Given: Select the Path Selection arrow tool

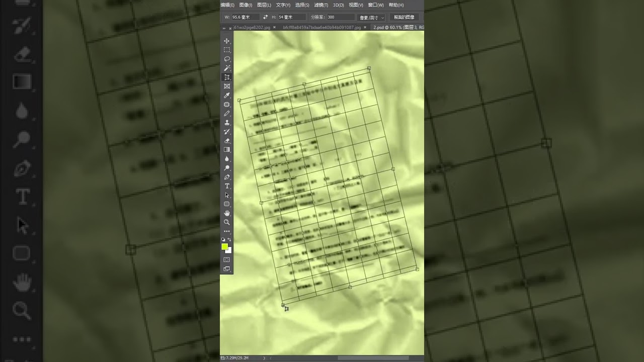Looking at the screenshot, I should [227, 195].
